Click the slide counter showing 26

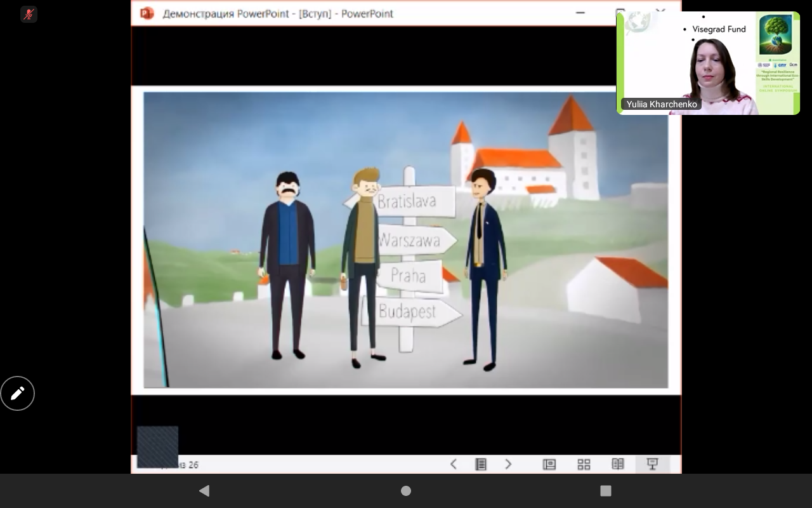pos(187,465)
